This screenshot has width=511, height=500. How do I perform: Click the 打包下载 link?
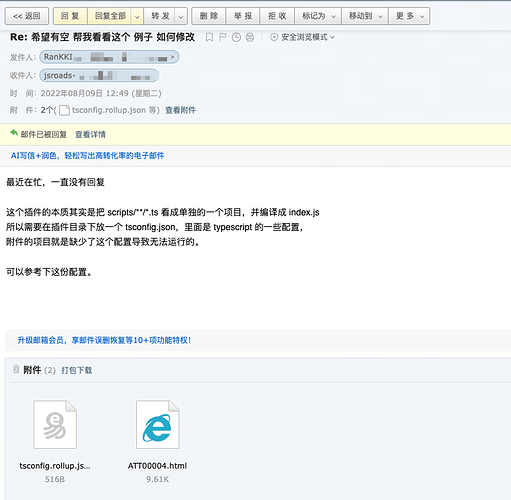77,370
